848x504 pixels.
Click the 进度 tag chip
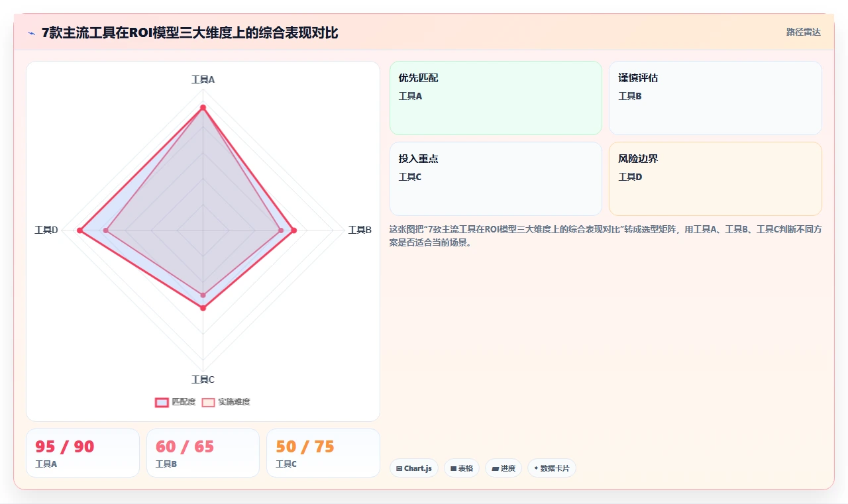[x=503, y=468]
